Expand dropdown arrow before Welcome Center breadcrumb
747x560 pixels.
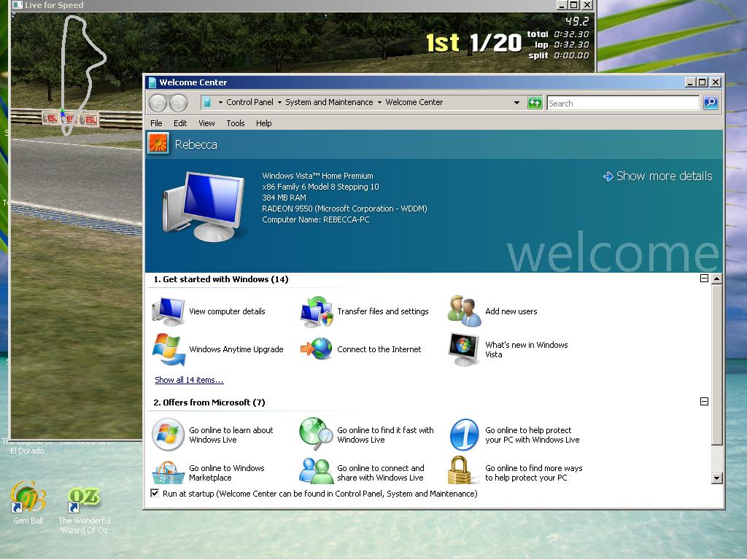[379, 102]
